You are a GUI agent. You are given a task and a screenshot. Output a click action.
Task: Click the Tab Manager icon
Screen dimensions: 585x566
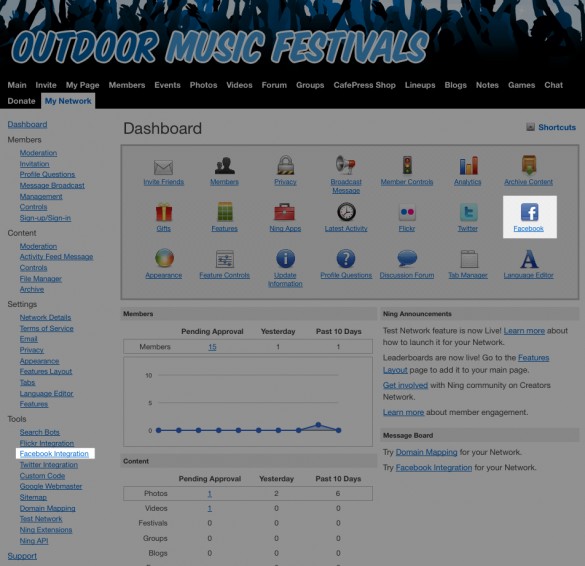[x=469, y=259]
